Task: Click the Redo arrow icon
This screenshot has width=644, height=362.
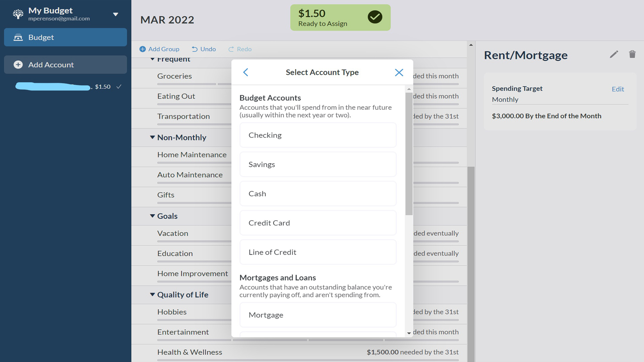Action: pyautogui.click(x=231, y=49)
